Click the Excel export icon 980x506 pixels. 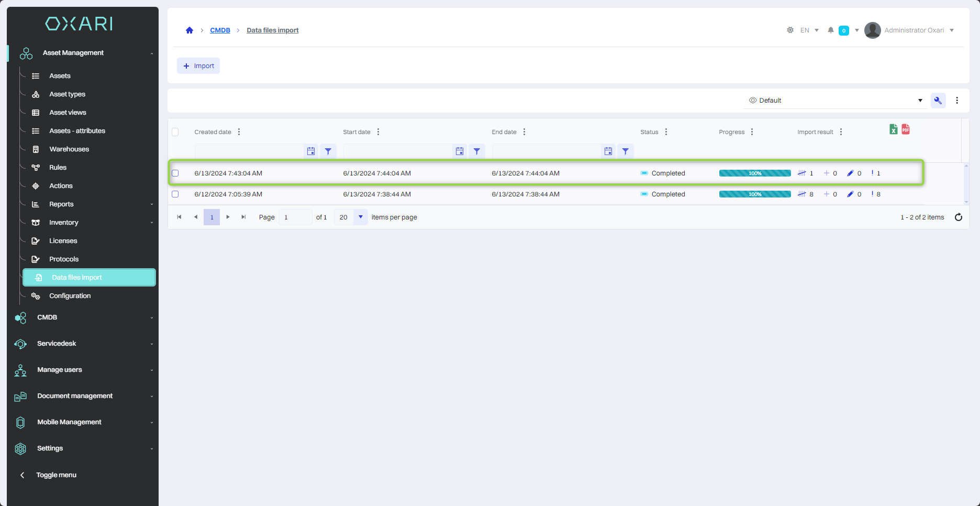(893, 129)
